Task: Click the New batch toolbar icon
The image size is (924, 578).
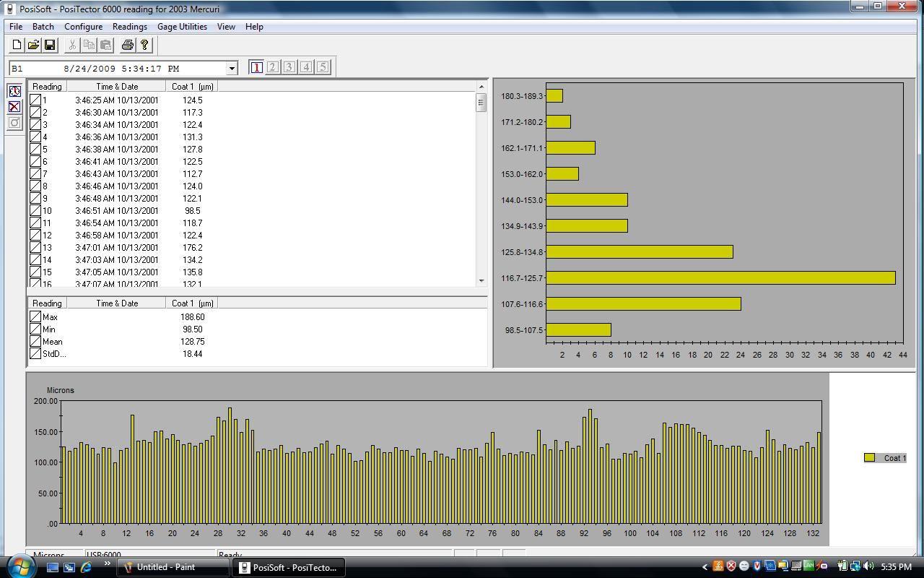Action: pyautogui.click(x=17, y=45)
